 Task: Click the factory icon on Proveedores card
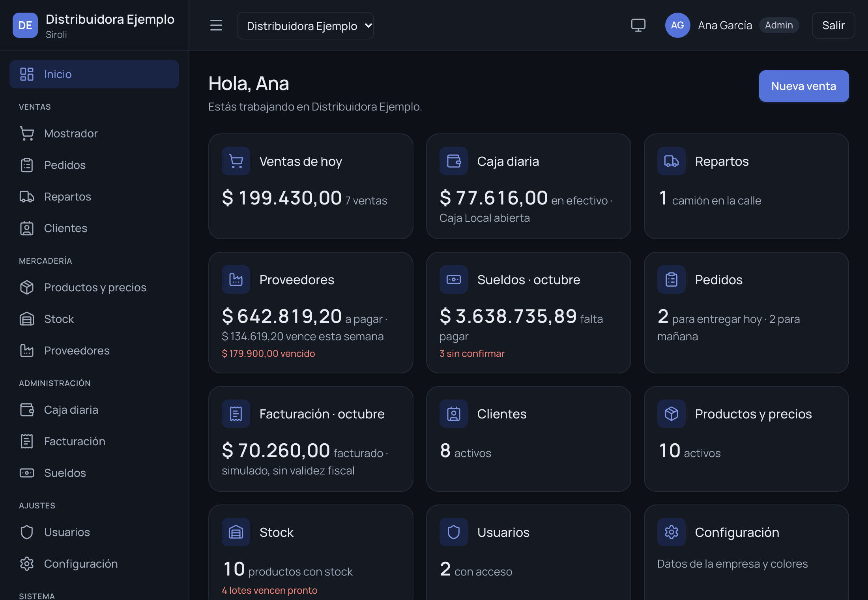[x=236, y=279]
